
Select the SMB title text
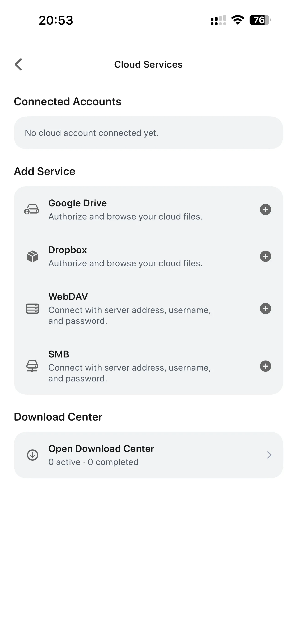[x=59, y=354]
